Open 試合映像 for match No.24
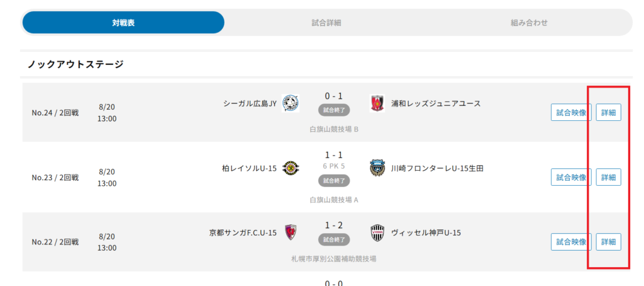The image size is (644, 286). [x=571, y=113]
